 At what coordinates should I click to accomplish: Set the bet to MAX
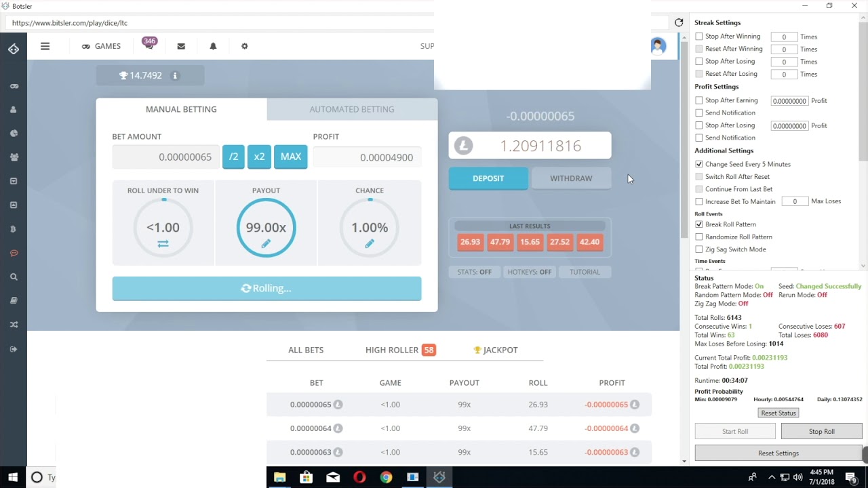[x=290, y=157]
